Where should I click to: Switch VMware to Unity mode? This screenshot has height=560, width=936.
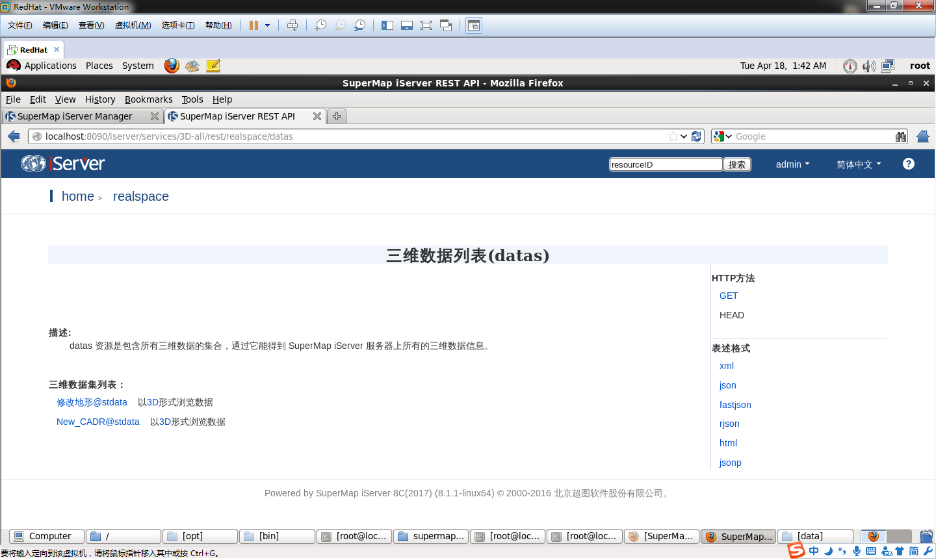[446, 25]
